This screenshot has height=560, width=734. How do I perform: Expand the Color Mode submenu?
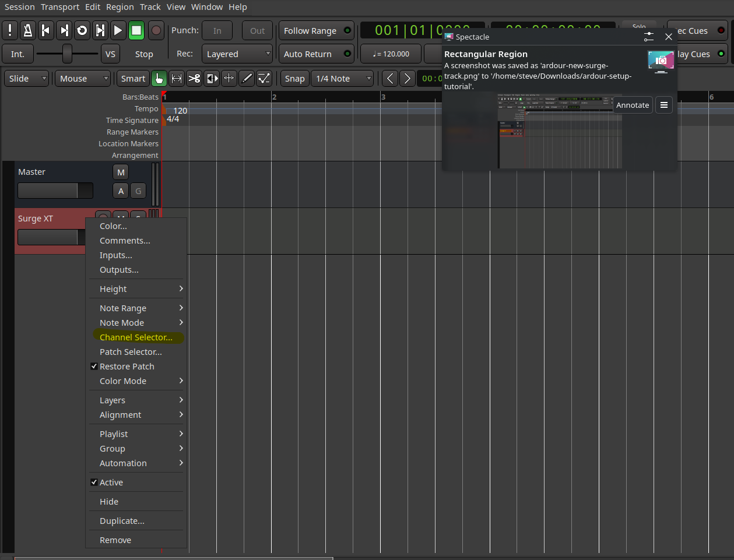point(136,381)
